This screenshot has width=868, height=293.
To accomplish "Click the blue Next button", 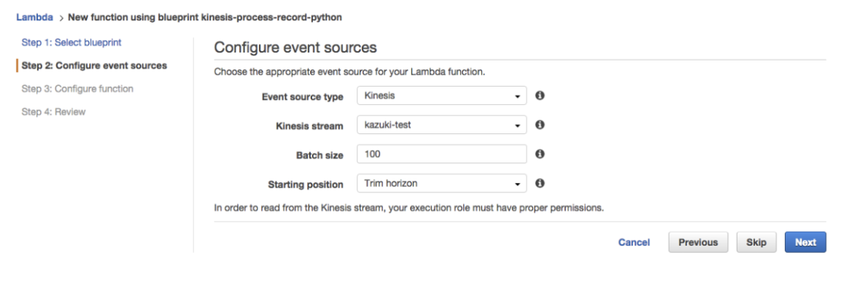I will point(805,243).
